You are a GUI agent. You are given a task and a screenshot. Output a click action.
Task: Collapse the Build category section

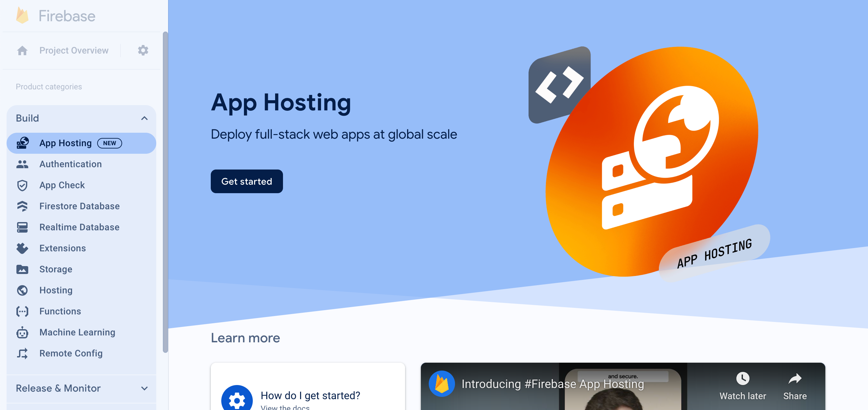(144, 118)
